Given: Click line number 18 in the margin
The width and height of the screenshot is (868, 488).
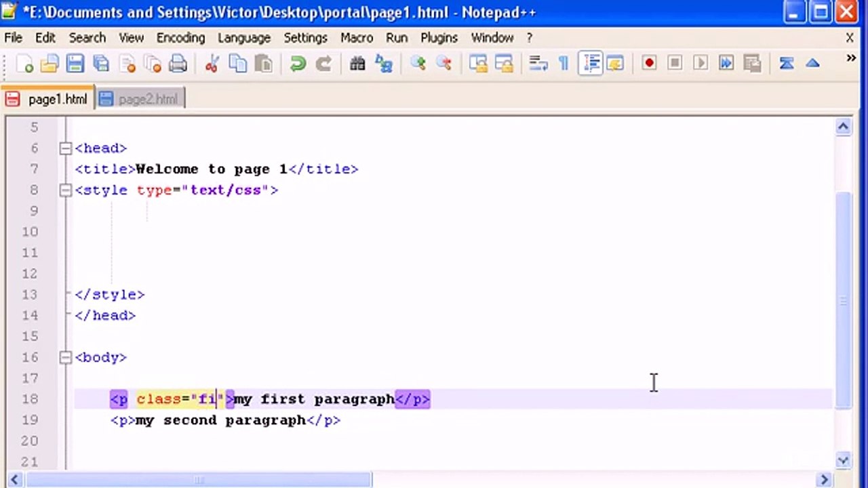Looking at the screenshot, I should pos(29,399).
